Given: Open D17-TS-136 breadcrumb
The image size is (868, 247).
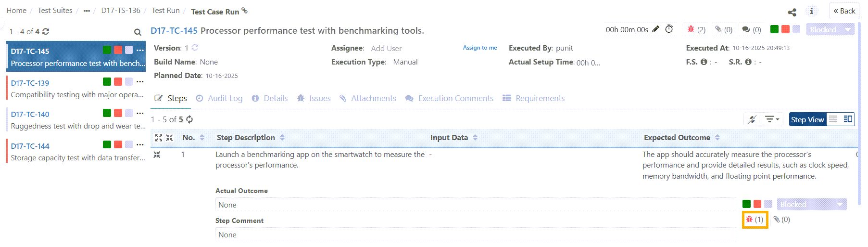Looking at the screenshot, I should click(x=121, y=11).
